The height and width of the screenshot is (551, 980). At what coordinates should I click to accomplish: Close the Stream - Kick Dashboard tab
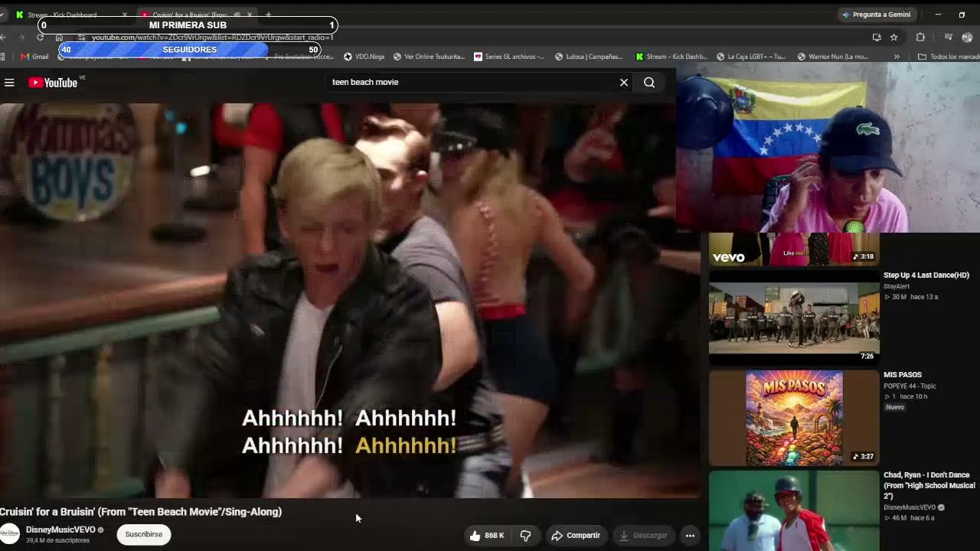(125, 15)
